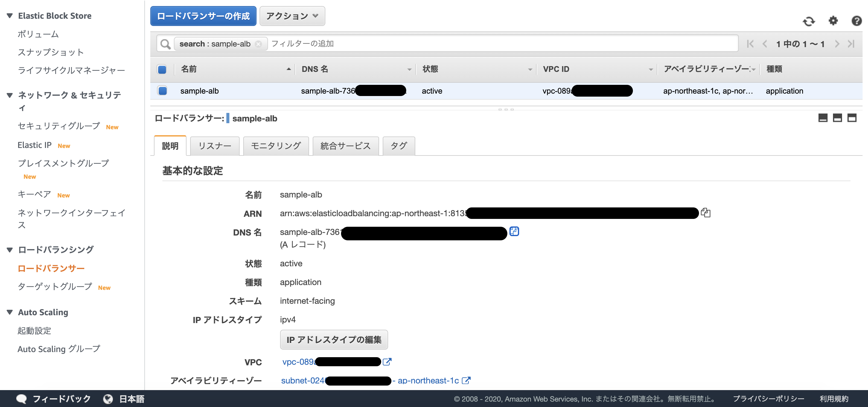Copy the DNS name via its copy icon
Screen dimensions: 868x407
[514, 232]
